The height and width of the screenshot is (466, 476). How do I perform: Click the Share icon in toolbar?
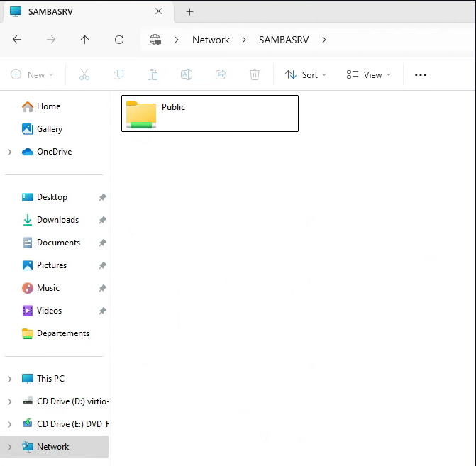(221, 74)
